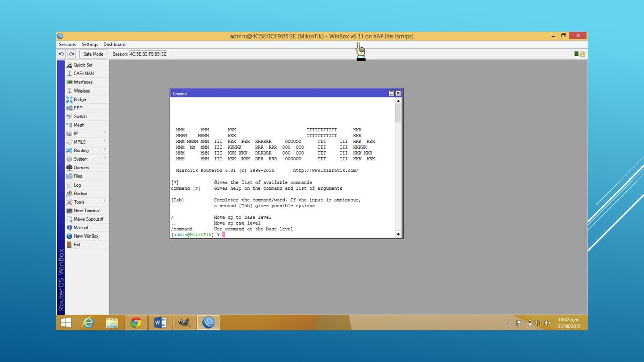Click the Exit icon in sidebar
The width and height of the screenshot is (644, 362).
pos(69,245)
